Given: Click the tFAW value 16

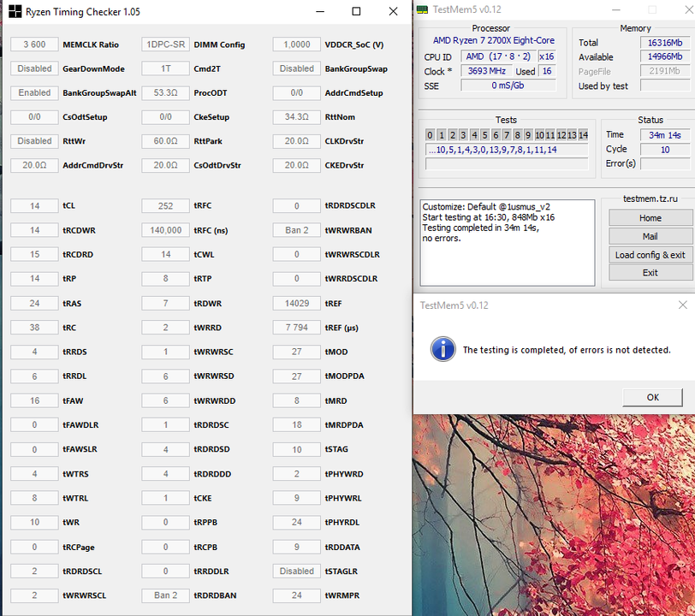Looking at the screenshot, I should pyautogui.click(x=34, y=400).
